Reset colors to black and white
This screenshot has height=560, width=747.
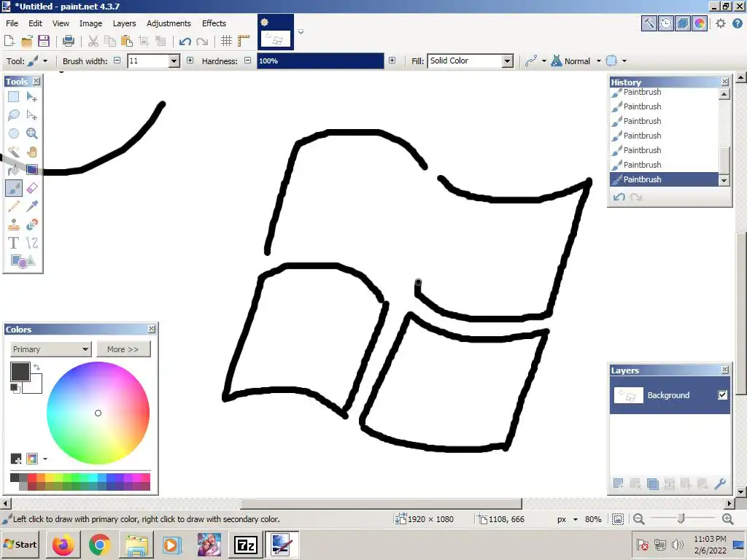[x=15, y=389]
